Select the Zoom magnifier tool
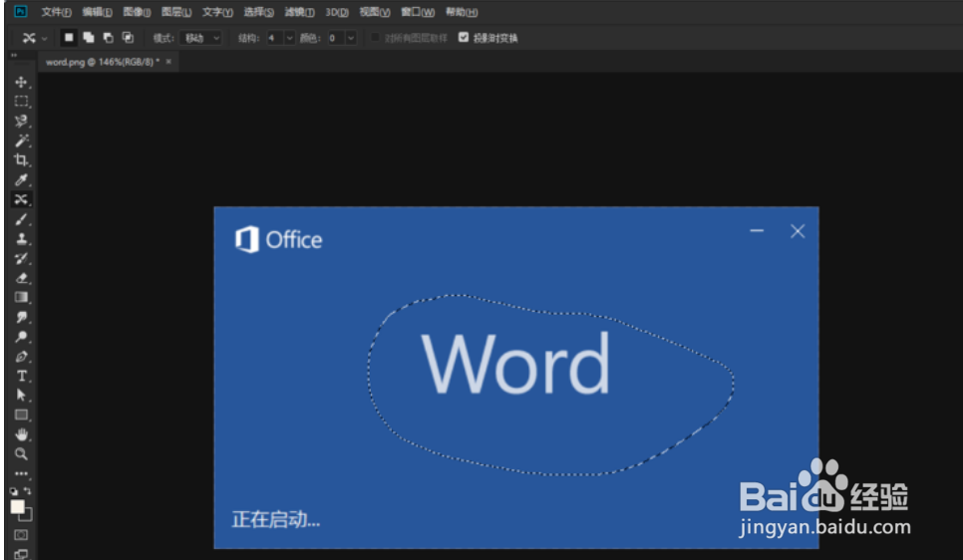Viewport: 963px width, 560px height. (x=22, y=454)
